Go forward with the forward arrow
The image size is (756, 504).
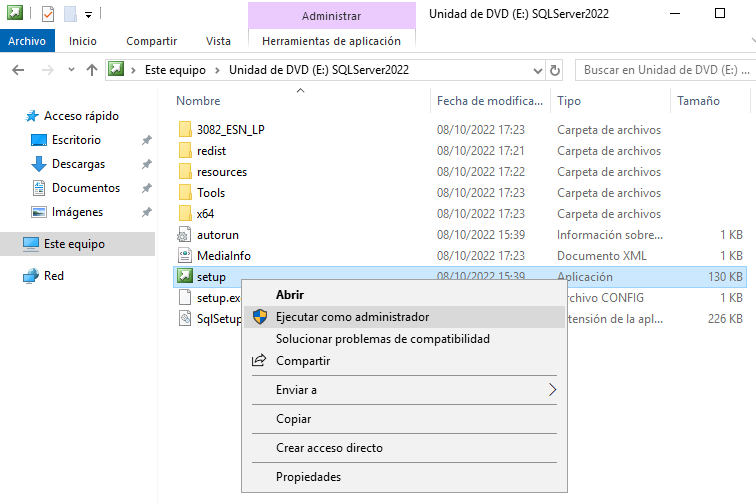pyautogui.click(x=47, y=70)
